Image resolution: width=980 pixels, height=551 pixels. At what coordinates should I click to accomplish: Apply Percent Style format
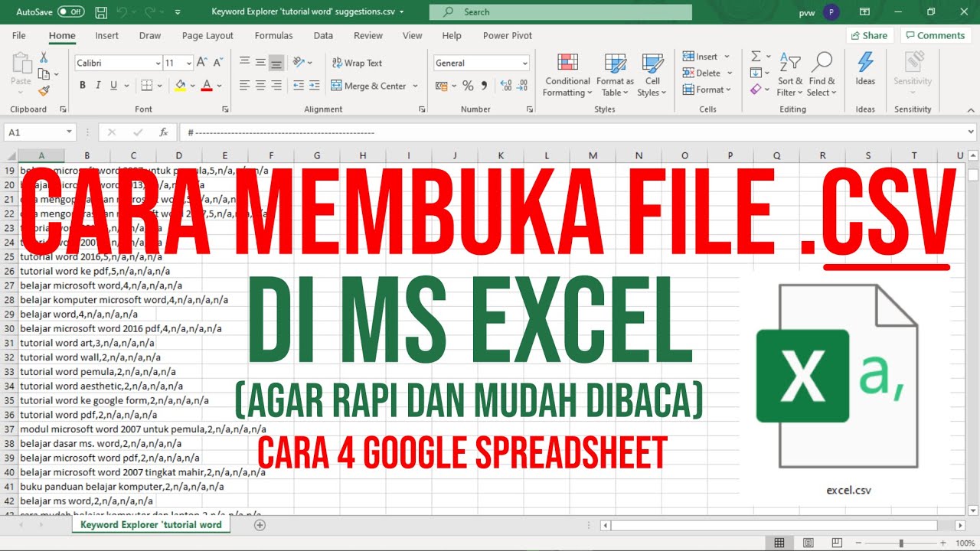(467, 86)
